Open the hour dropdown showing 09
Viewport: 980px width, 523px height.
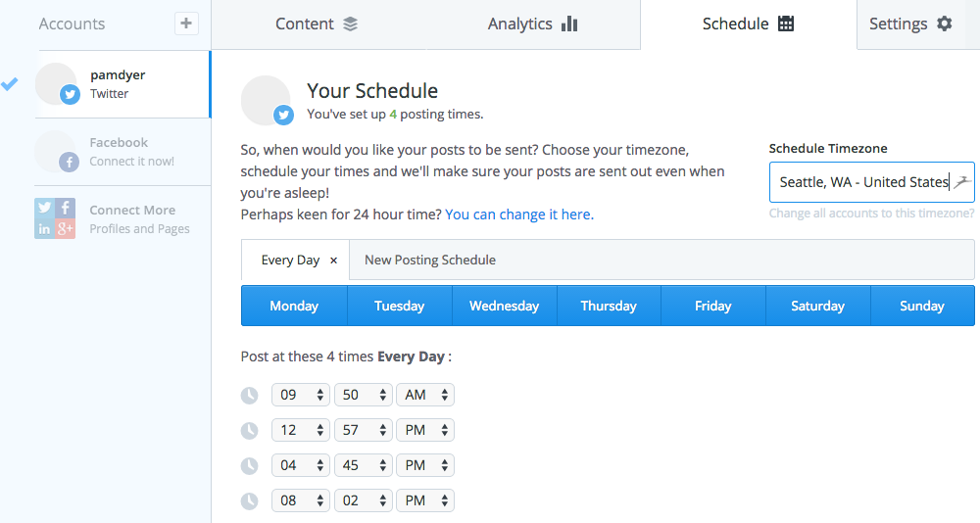click(301, 396)
